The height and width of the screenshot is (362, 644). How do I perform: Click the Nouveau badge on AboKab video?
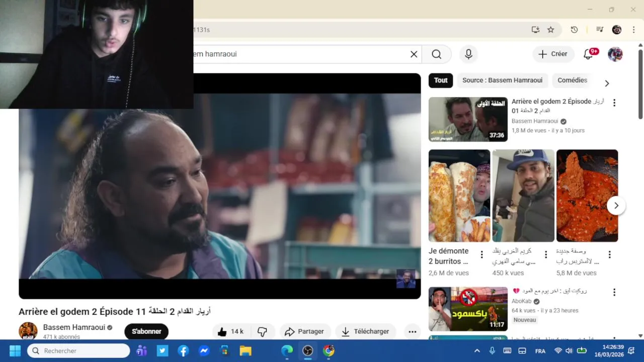pos(525,320)
